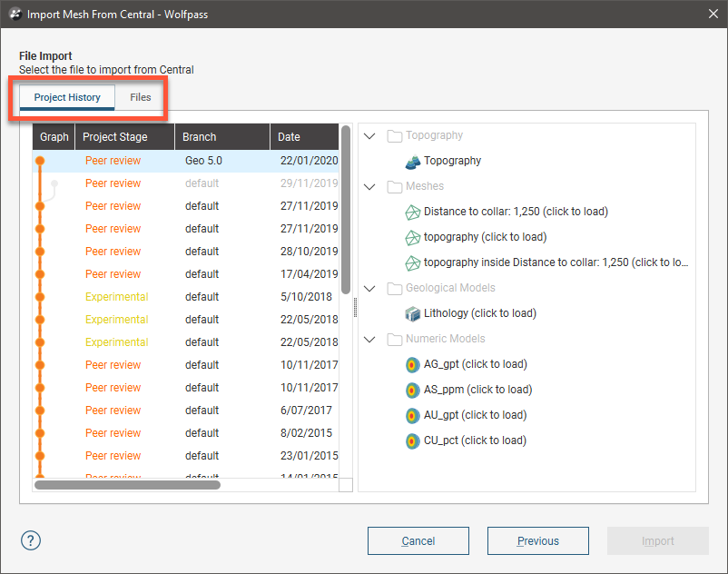Click the Topography surface icon
Viewport: 728px width, 574px height.
click(x=413, y=161)
